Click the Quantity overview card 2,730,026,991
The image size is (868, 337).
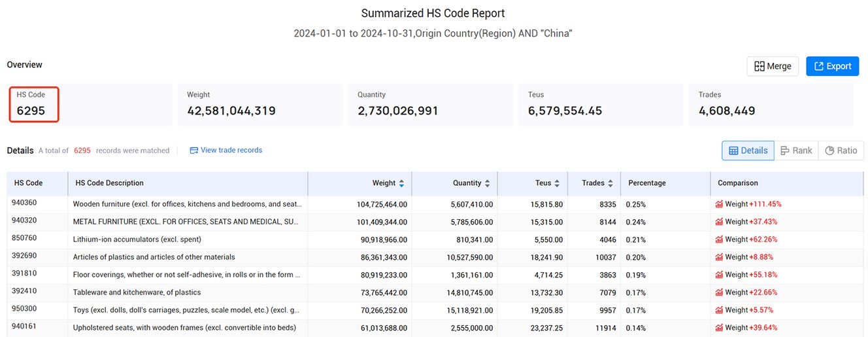point(431,104)
